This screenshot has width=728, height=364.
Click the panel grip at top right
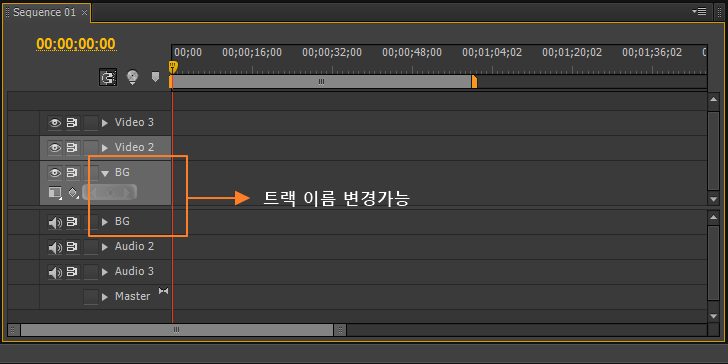click(x=719, y=12)
